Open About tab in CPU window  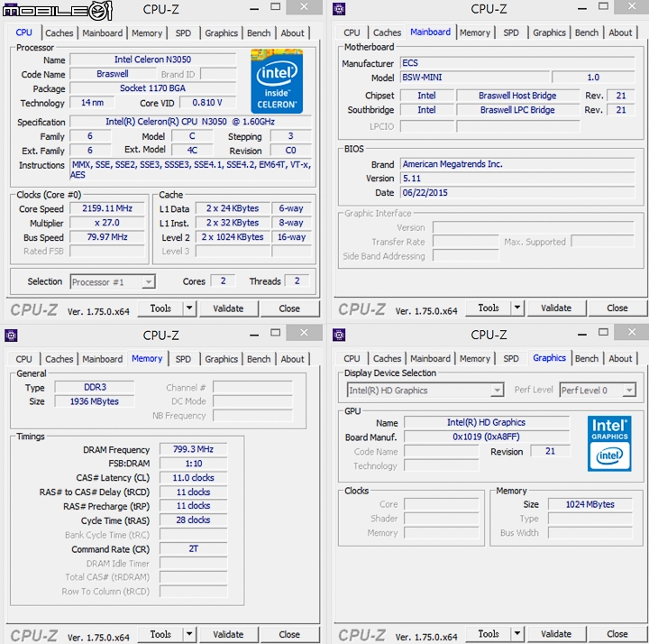(x=292, y=33)
